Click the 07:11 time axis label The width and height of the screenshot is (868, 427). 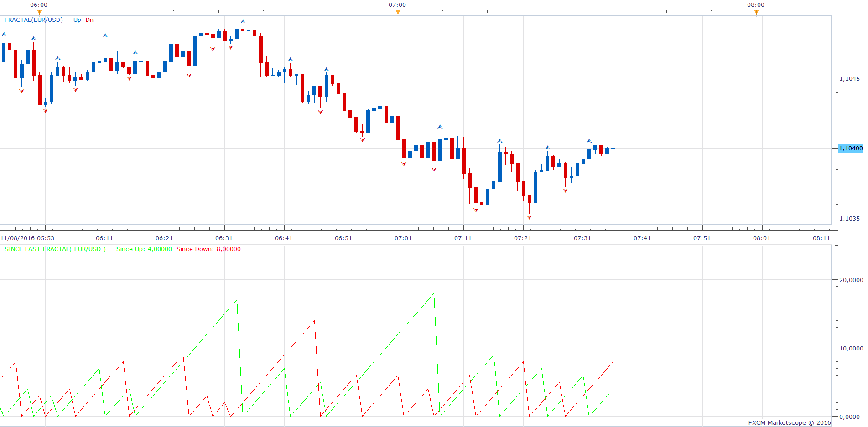[463, 238]
